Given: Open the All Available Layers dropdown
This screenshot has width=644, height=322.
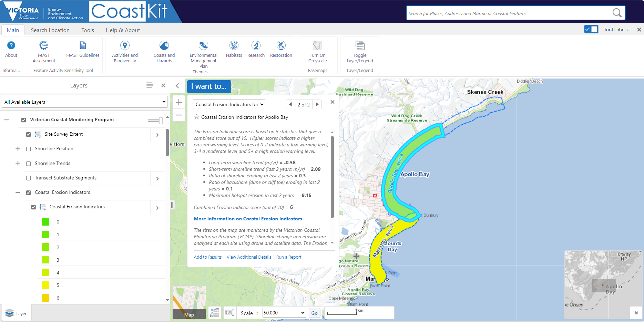Looking at the screenshot, I should [x=84, y=102].
